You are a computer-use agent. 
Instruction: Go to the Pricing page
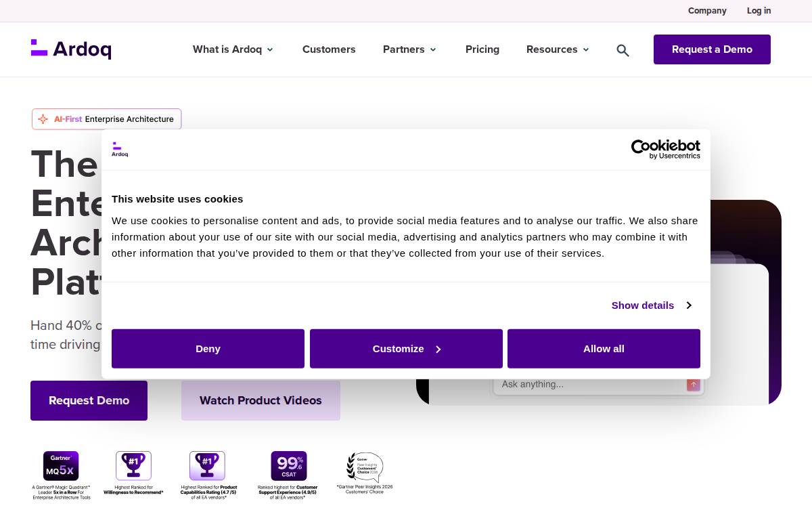[x=482, y=49]
